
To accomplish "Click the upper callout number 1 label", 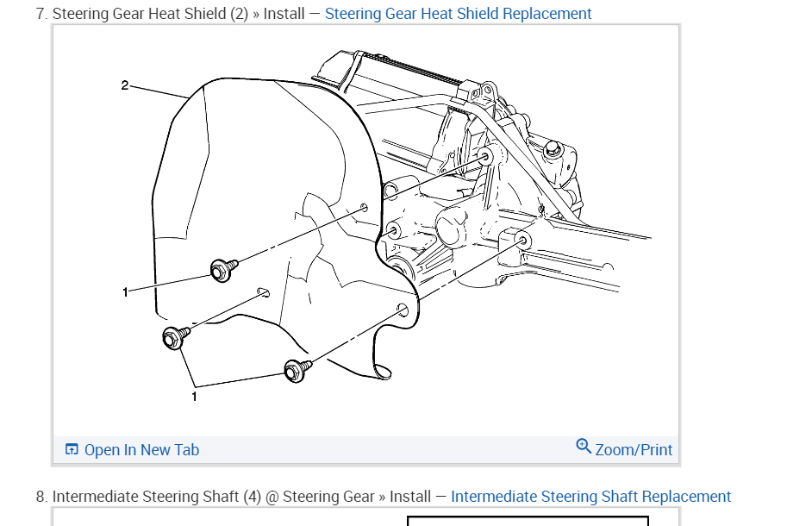I will [126, 291].
